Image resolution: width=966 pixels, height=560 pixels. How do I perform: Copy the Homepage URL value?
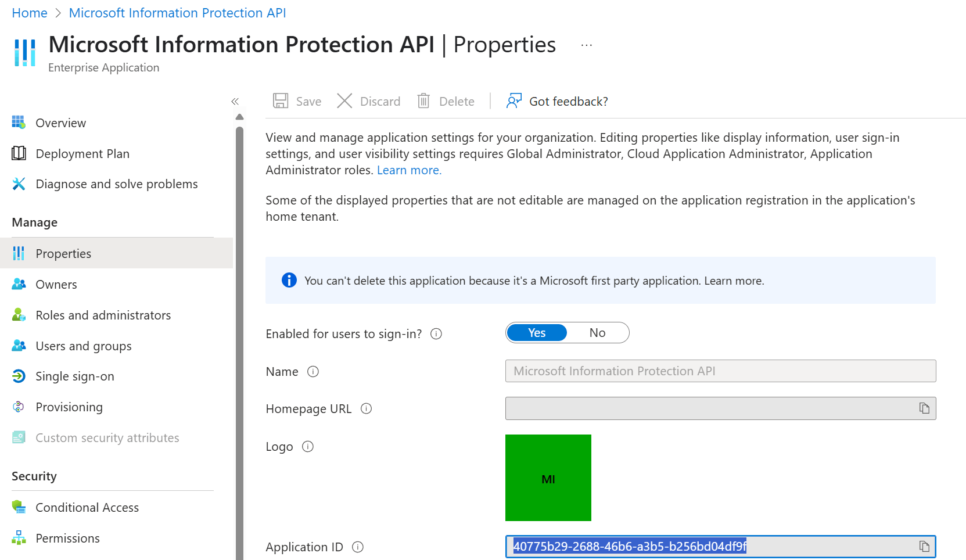(x=924, y=408)
